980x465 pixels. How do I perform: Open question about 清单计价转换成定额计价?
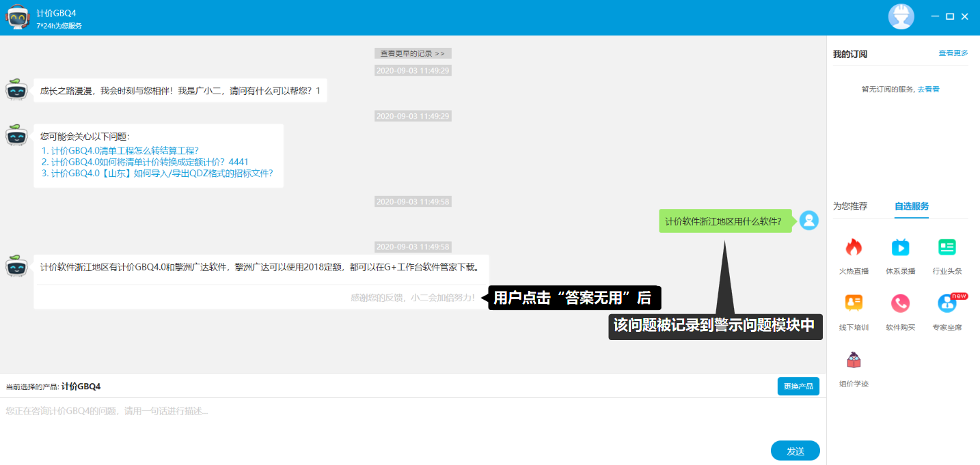pos(145,162)
